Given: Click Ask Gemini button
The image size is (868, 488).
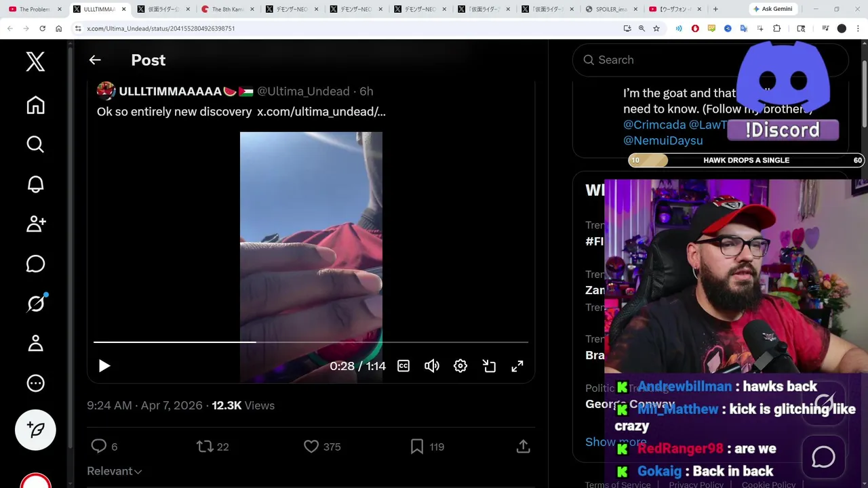Looking at the screenshot, I should coord(772,9).
